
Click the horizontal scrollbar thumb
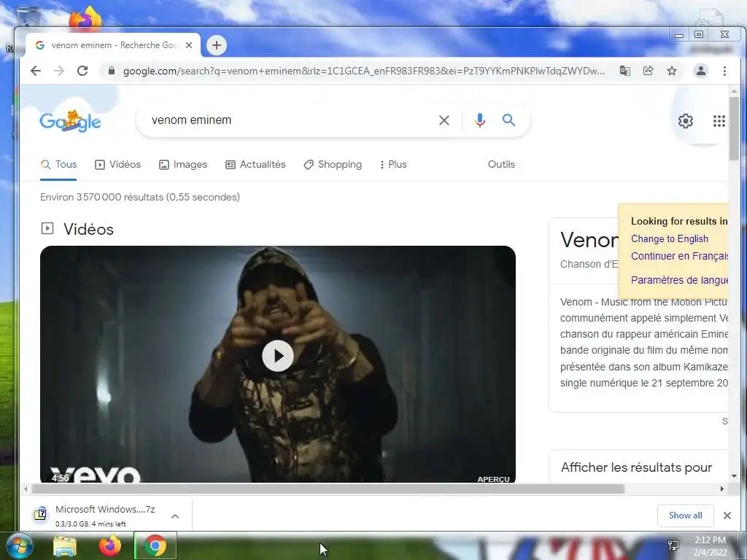coord(328,489)
